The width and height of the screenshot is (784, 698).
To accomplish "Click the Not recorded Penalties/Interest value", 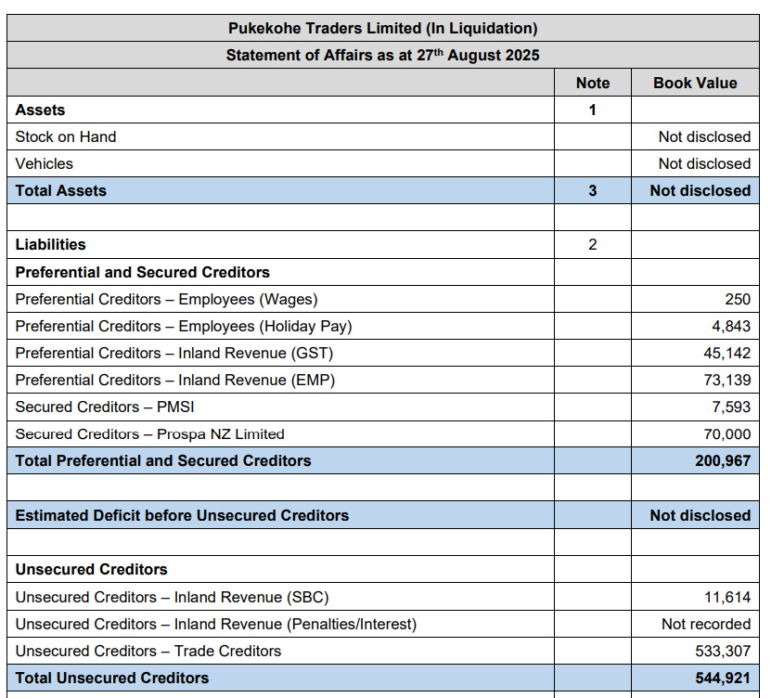I will pos(706,624).
